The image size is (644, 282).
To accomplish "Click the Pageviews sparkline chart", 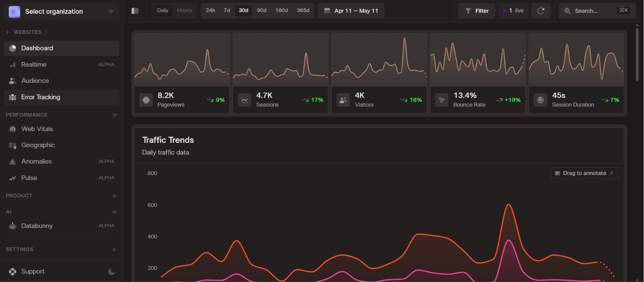I will pyautogui.click(x=182, y=60).
